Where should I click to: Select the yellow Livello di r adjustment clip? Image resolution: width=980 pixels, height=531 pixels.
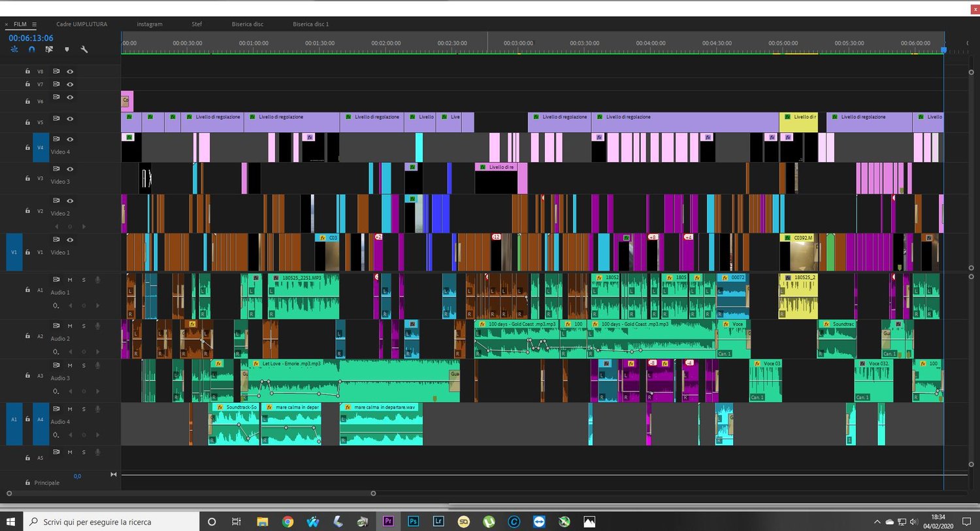798,122
